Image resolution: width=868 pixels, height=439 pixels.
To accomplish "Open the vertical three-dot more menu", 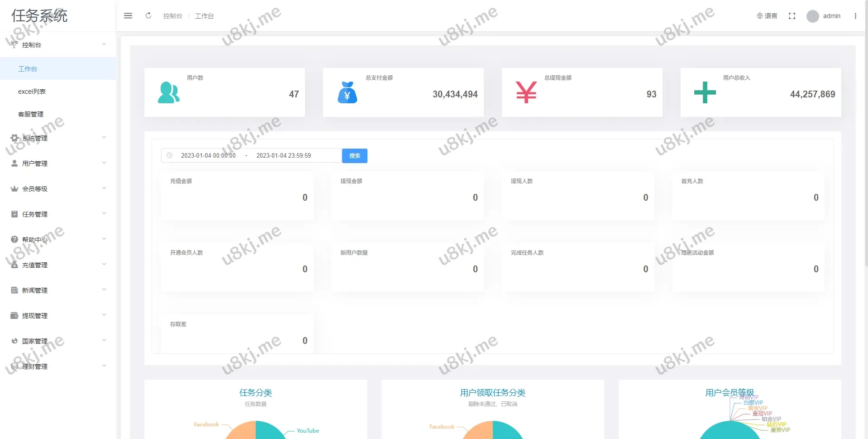I will [x=855, y=16].
